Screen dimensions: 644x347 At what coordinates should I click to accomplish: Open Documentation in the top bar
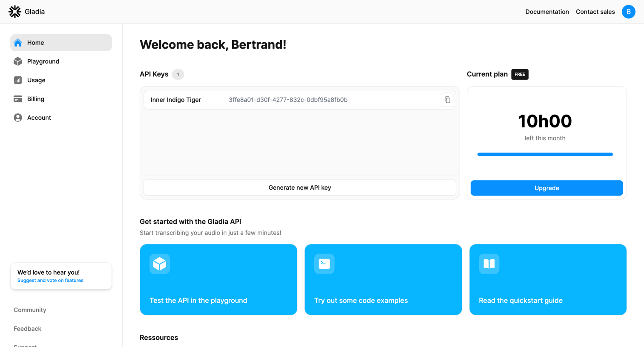pyautogui.click(x=547, y=12)
